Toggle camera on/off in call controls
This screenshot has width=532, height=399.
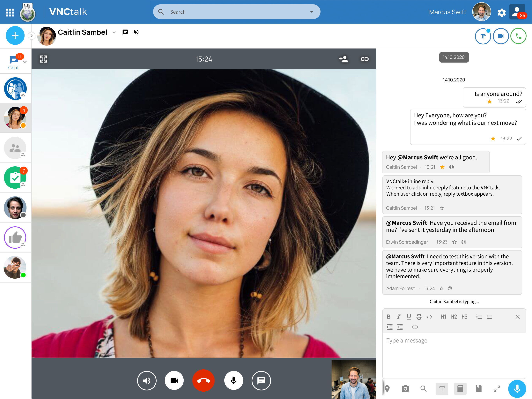(174, 380)
